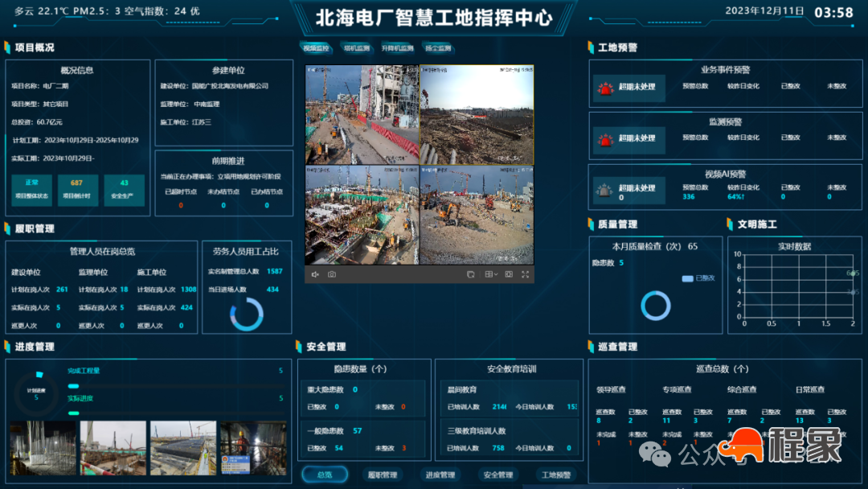
Task: Click the 一般隐患数 value 57
Action: pos(357,431)
